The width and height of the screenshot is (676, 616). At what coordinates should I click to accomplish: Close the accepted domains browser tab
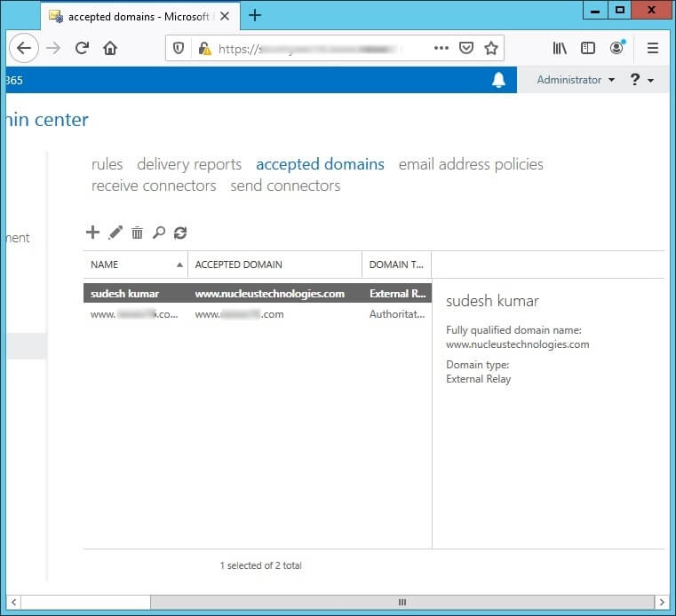(x=225, y=16)
